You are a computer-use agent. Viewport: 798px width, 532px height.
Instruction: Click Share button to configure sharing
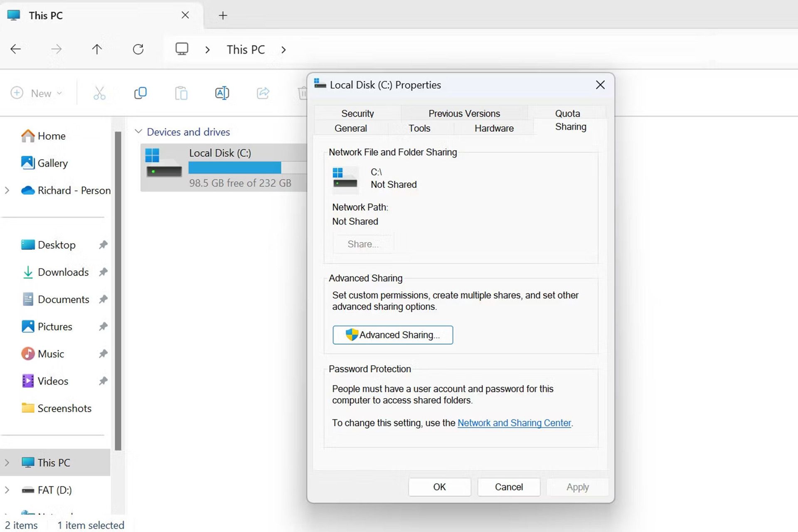363,244
